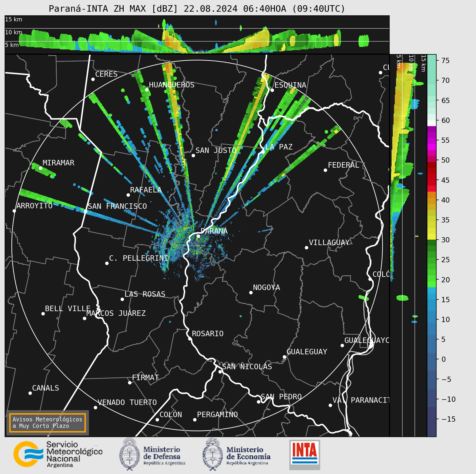Click the BELL VILLE city marker dot
Viewport: 476px width, 474px height.
pos(43,314)
